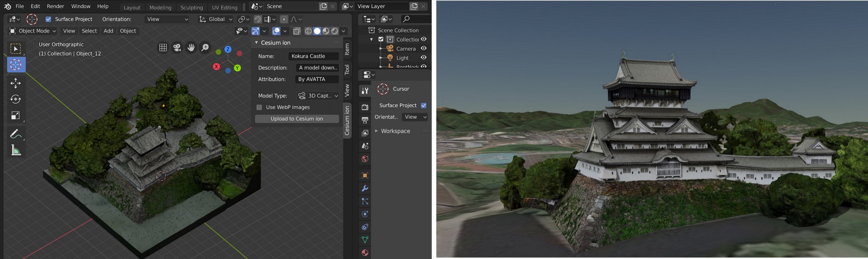Hide the Light via eye icon
Screen dimensions: 868x259
click(x=424, y=57)
